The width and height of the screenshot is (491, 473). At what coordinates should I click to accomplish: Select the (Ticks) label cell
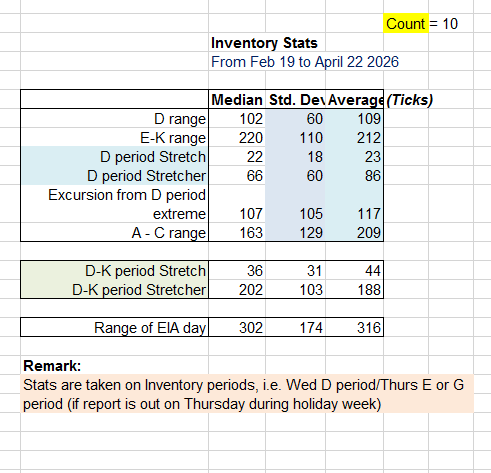(x=409, y=100)
